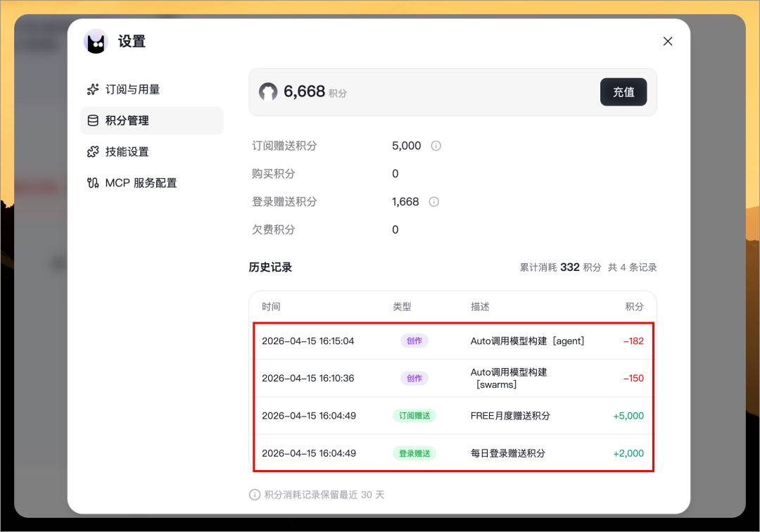Image resolution: width=760 pixels, height=532 pixels.
Task: Switch to the 技能设置 tab
Action: pos(127,151)
